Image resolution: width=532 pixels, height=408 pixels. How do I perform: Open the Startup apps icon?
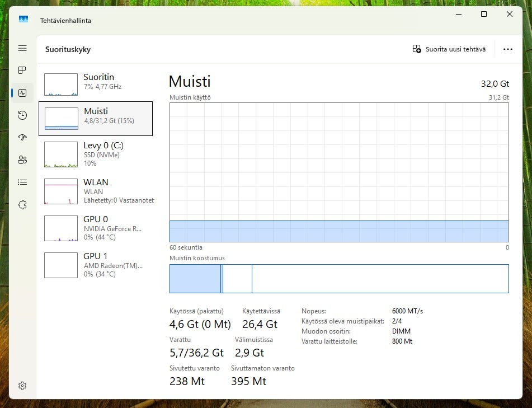pos(22,138)
